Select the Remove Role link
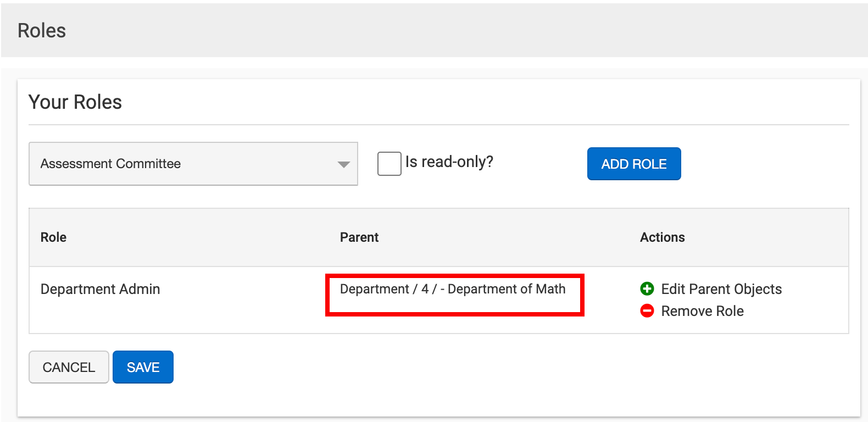This screenshot has width=868, height=422. [702, 311]
